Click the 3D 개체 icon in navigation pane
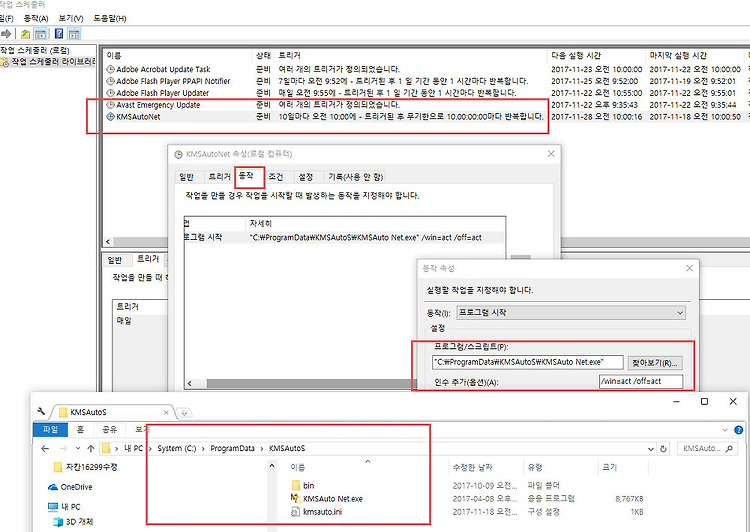The image size is (750, 532). (x=58, y=521)
